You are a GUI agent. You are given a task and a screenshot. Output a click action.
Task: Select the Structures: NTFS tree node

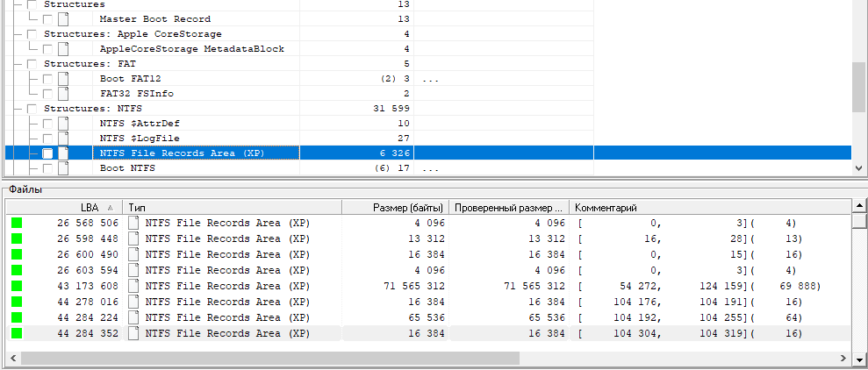(93, 109)
